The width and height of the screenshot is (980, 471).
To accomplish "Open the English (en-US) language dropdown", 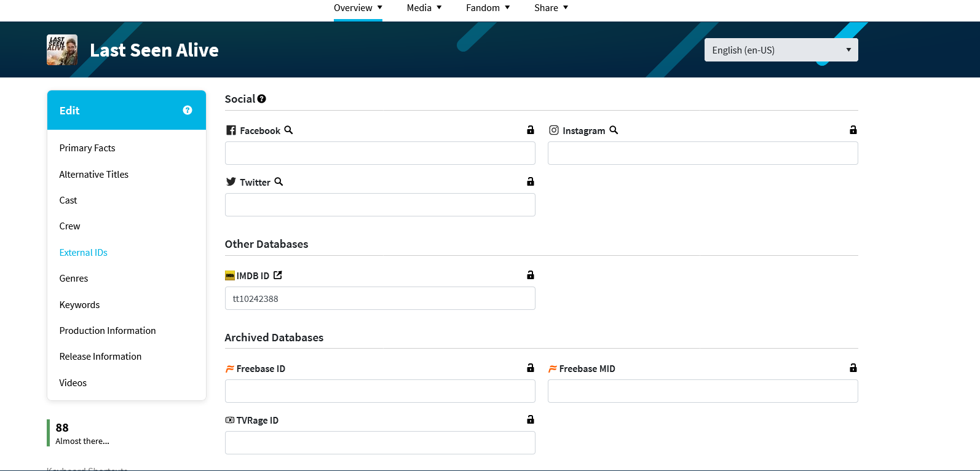I will click(x=781, y=50).
